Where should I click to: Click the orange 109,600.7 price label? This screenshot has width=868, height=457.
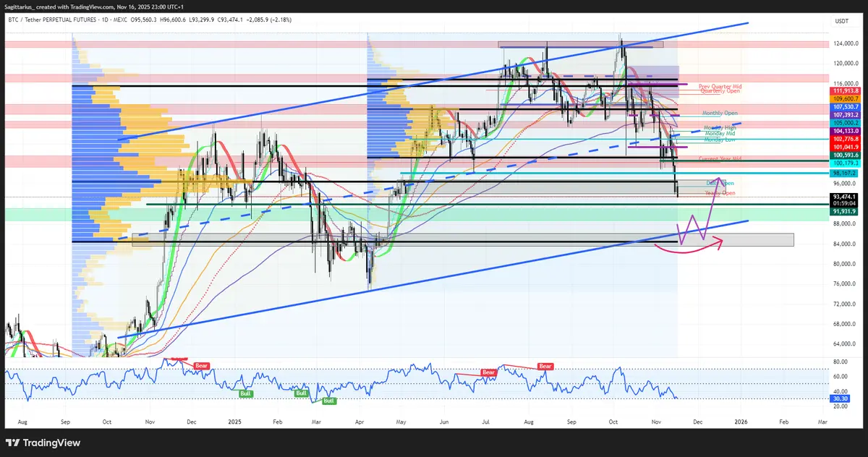pyautogui.click(x=846, y=98)
